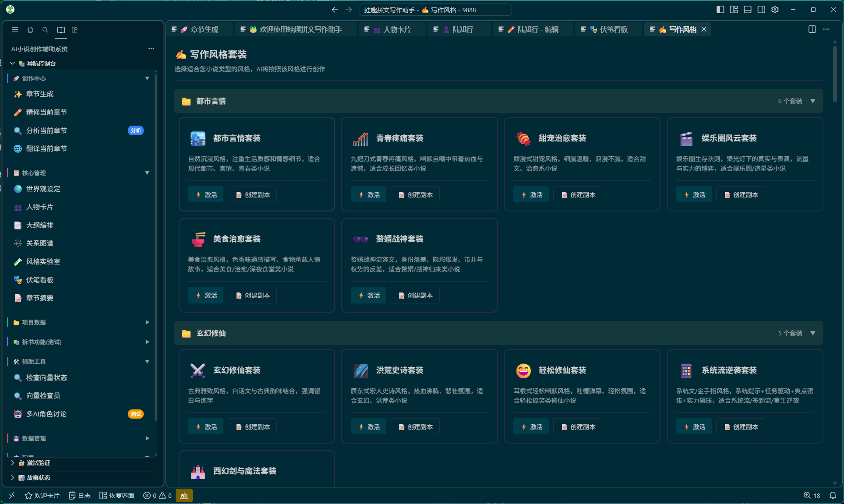Open the settings gear in the title bar

(x=775, y=10)
